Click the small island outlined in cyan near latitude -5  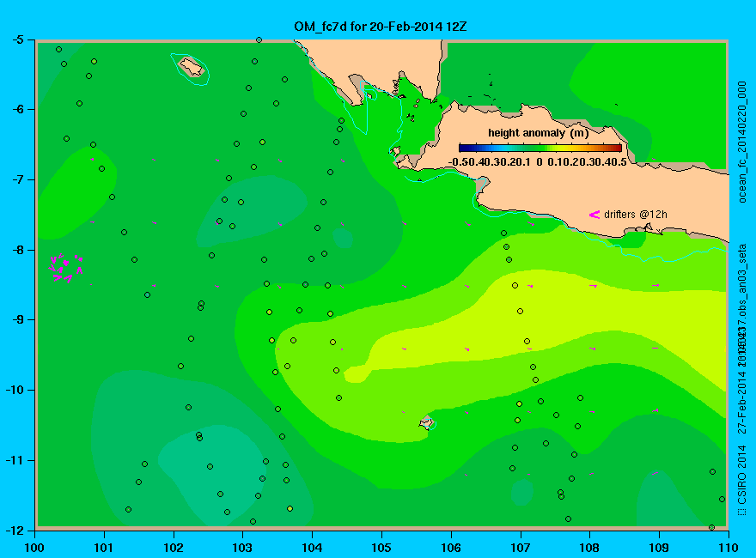(191, 67)
